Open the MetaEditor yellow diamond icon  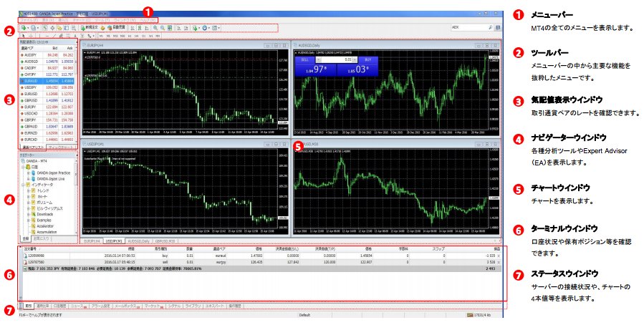tap(102, 28)
